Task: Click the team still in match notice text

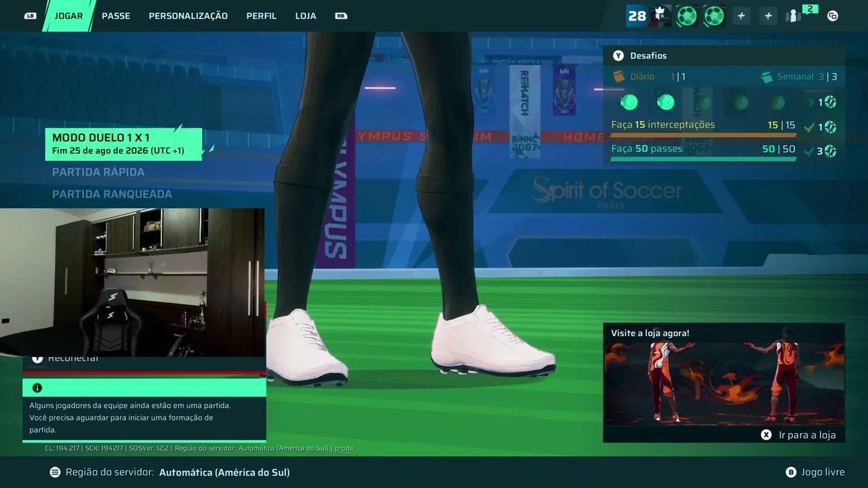Action: point(130,418)
